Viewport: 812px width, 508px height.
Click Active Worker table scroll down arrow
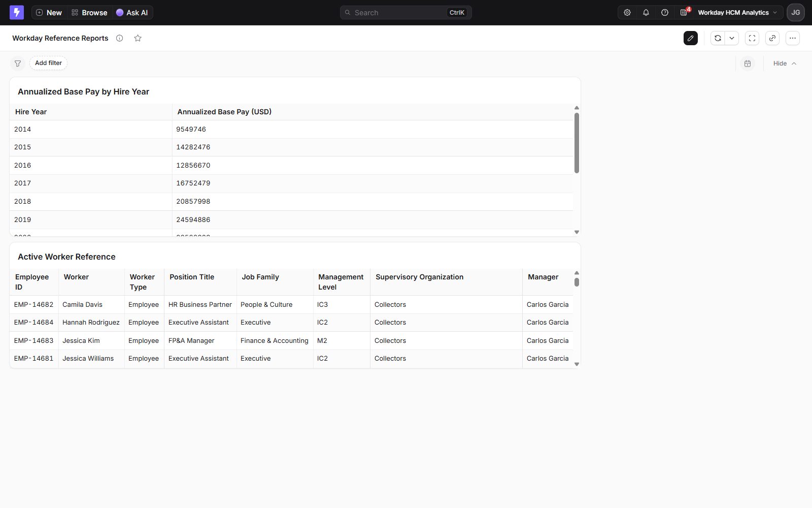click(x=577, y=364)
